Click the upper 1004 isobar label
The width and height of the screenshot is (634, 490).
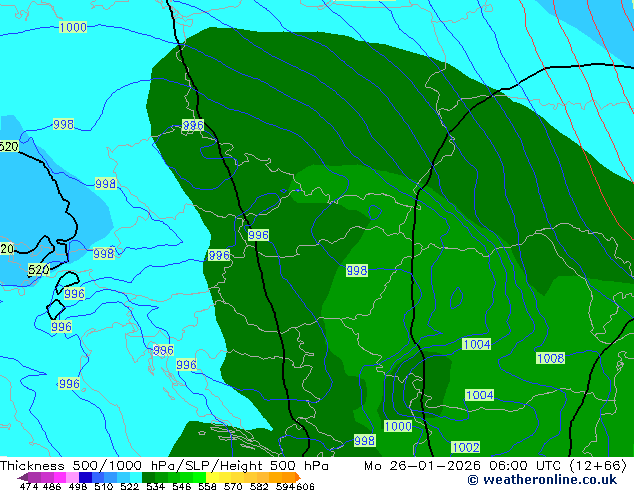[x=476, y=344]
